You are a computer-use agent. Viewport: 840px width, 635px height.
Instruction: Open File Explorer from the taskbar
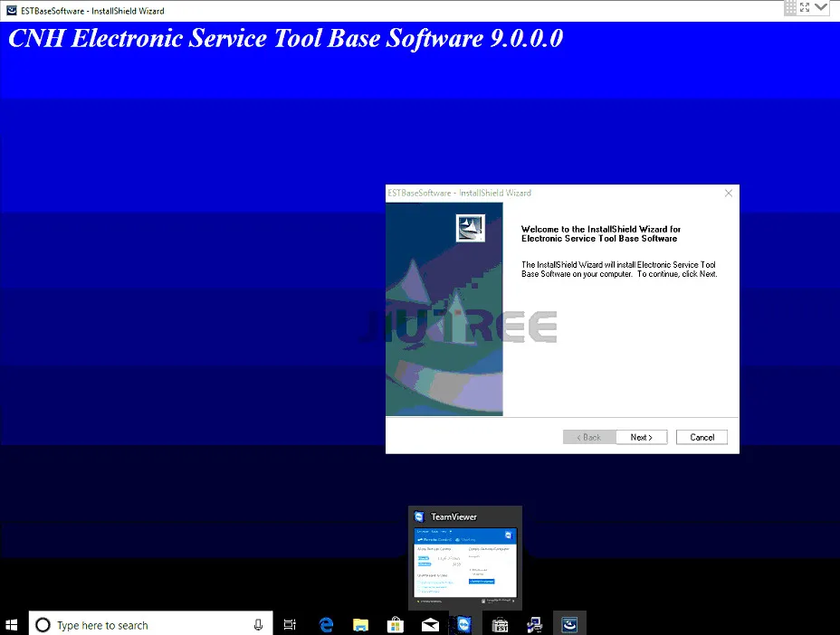(360, 624)
